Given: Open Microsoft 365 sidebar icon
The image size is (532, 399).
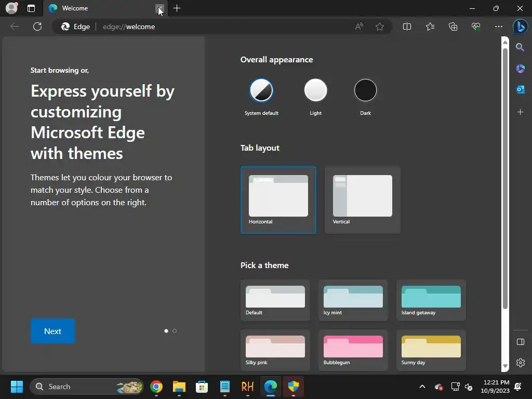Looking at the screenshot, I should [x=520, y=69].
